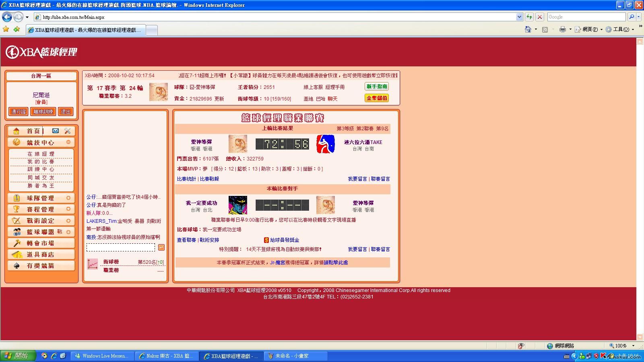The width and height of the screenshot is (644, 362).
Task: Click the IE refresh button
Action: (529, 17)
